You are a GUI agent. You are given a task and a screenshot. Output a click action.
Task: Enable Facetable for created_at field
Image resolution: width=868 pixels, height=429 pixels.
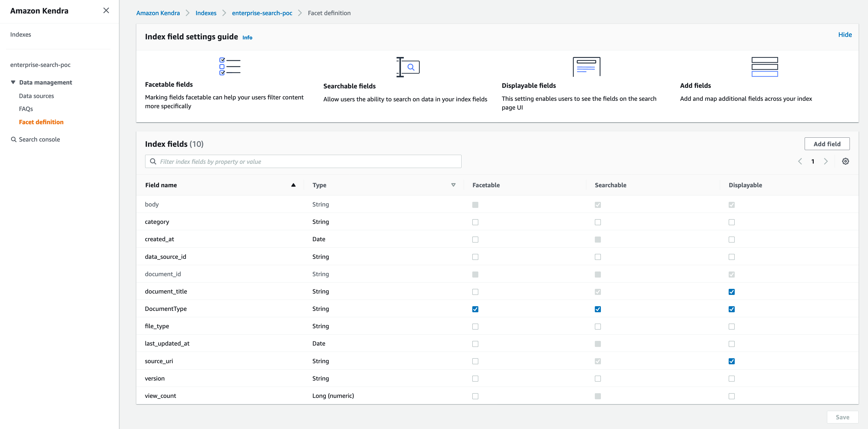[x=475, y=240]
